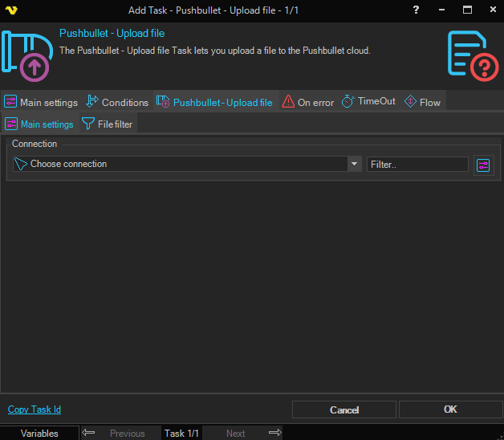Go to the On error tab
504x440 pixels.
point(308,102)
